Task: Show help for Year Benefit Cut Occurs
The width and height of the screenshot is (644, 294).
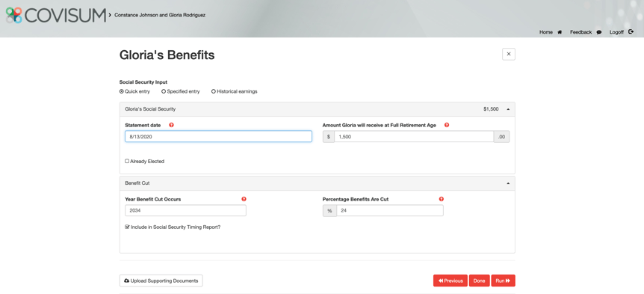Action: 244,199
